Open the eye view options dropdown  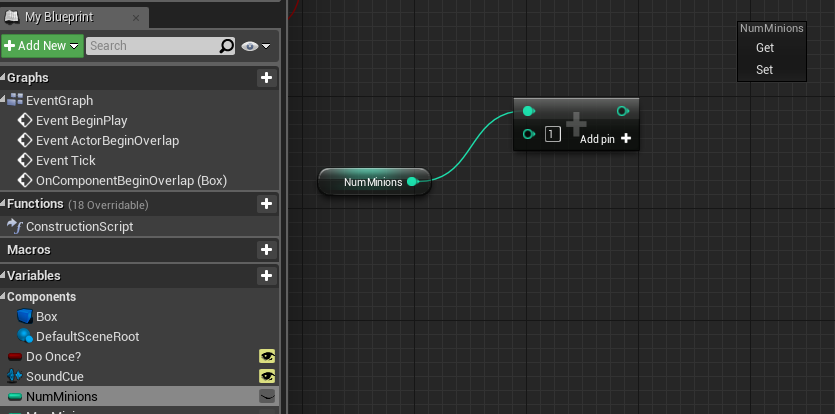[256, 46]
